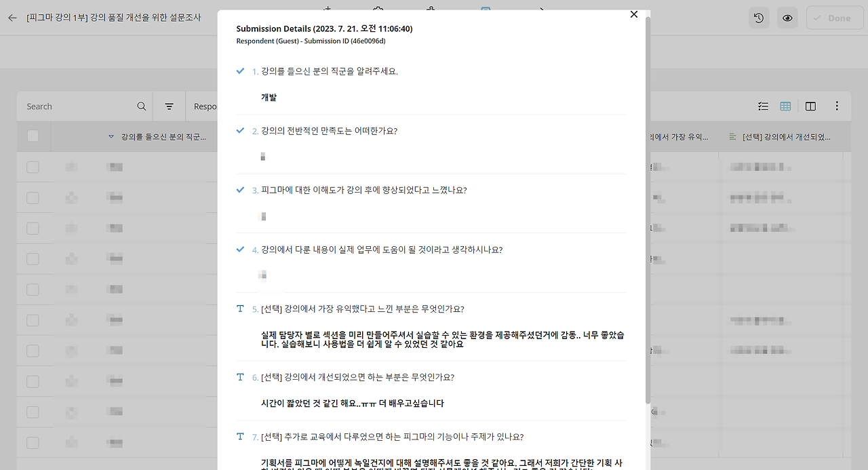The height and width of the screenshot is (470, 868).
Task: Click the T text icon of question 6
Action: coord(240,377)
